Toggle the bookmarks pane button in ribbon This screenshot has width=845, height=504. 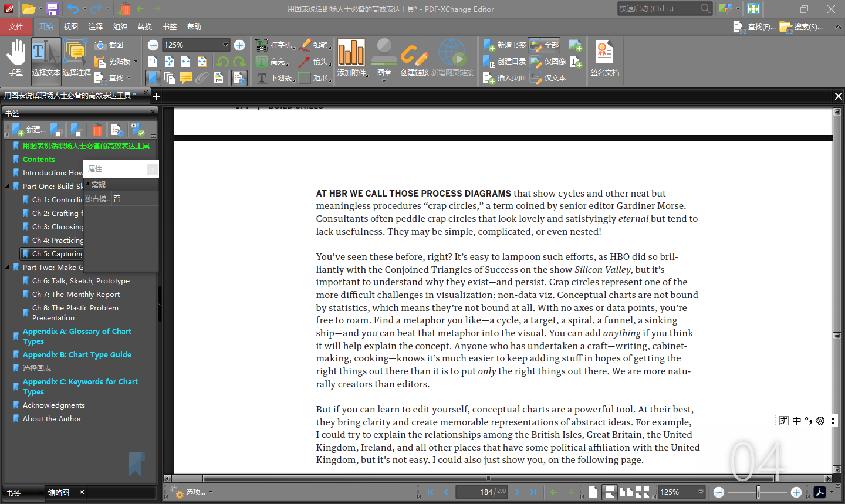[153, 78]
